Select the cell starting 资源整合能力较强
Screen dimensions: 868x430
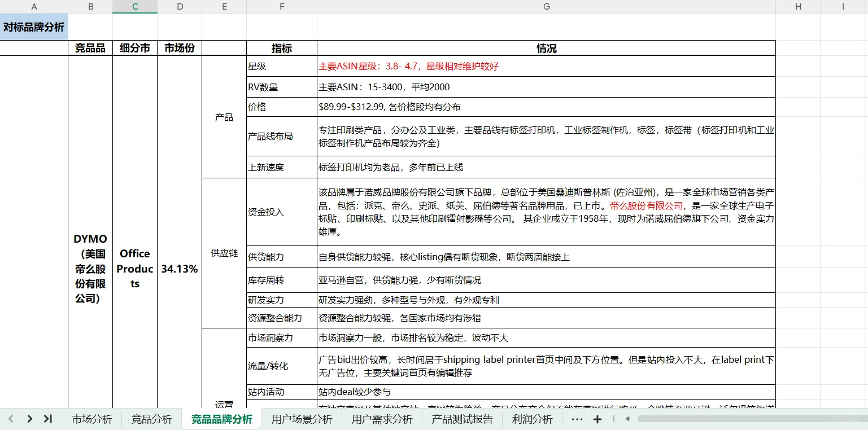[x=546, y=318]
